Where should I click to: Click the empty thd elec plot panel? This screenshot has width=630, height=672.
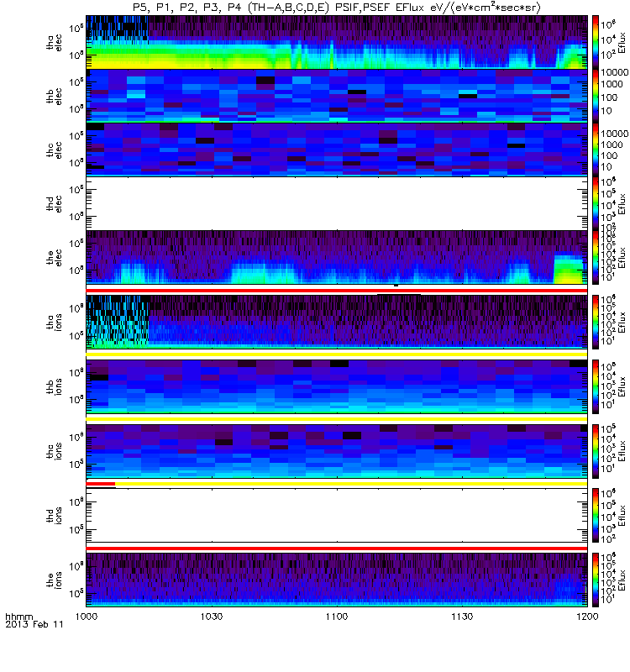(337, 203)
